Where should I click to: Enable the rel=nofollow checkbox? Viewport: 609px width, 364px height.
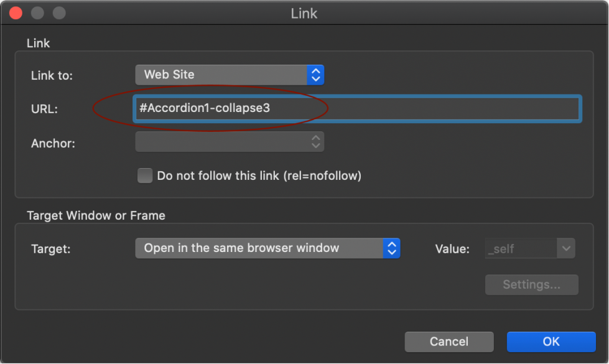click(x=145, y=175)
